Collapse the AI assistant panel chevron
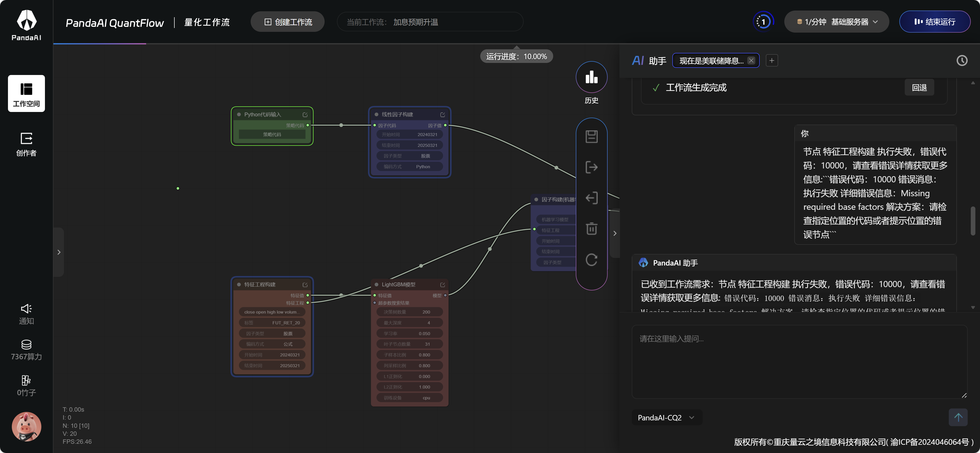Viewport: 980px width, 453px height. [x=614, y=233]
